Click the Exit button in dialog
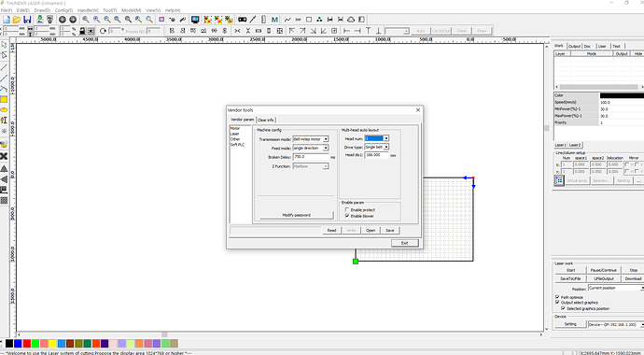The image size is (644, 355). [404, 243]
